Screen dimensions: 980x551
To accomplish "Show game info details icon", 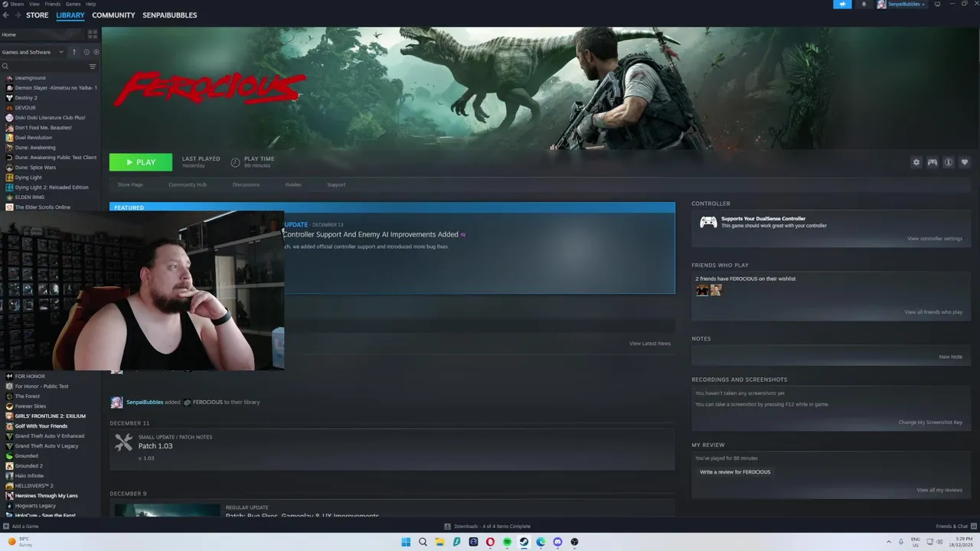I will tap(948, 162).
